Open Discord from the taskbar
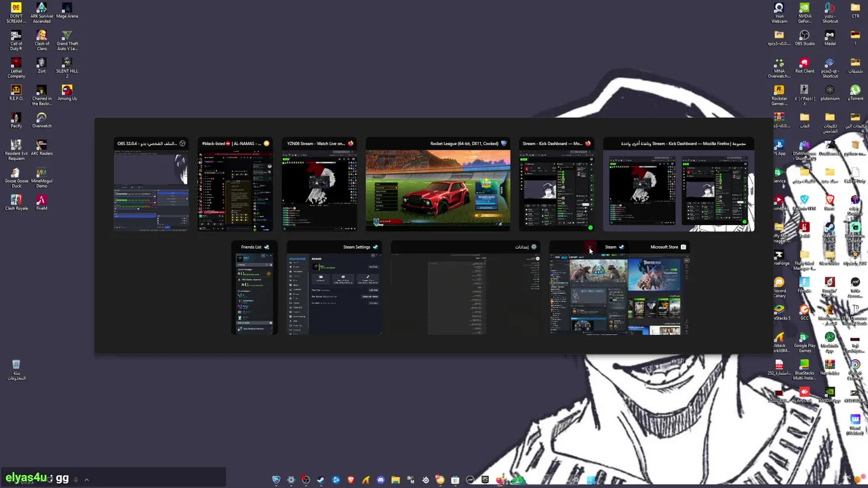Screen dimensions: 868x488 (x=380, y=480)
